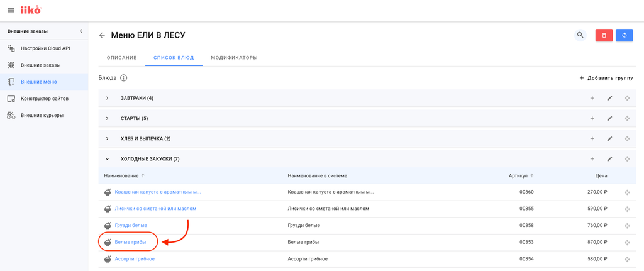
Task: Click the search magnifier icon
Action: [x=580, y=35]
